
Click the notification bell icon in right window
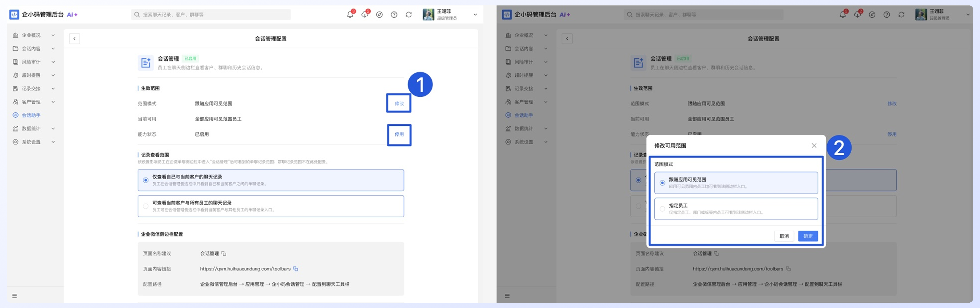842,15
